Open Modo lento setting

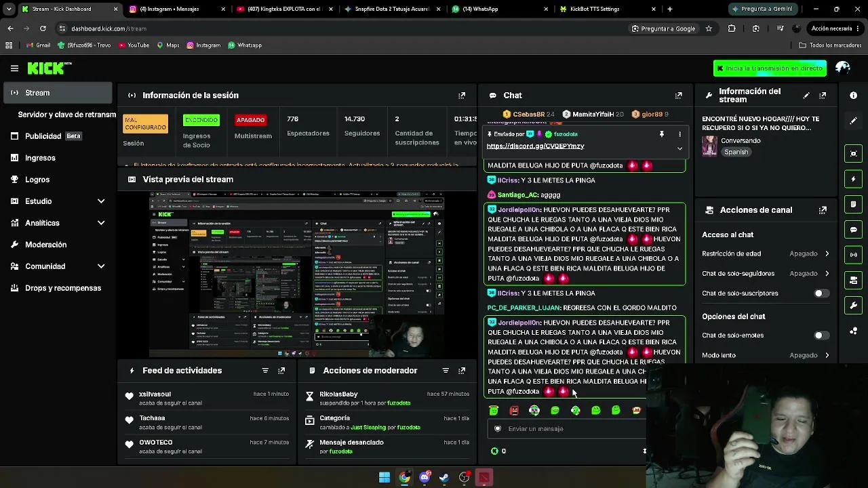[766, 355]
